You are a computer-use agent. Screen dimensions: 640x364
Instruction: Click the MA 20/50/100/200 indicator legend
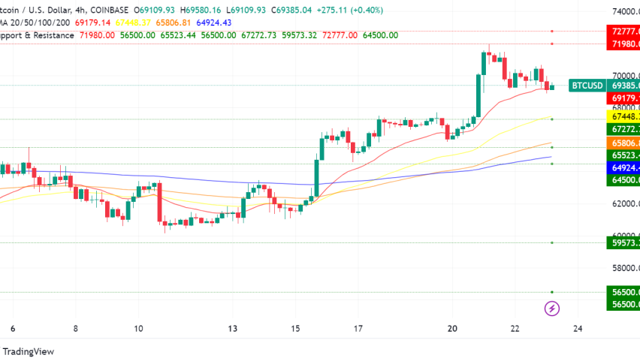point(35,23)
